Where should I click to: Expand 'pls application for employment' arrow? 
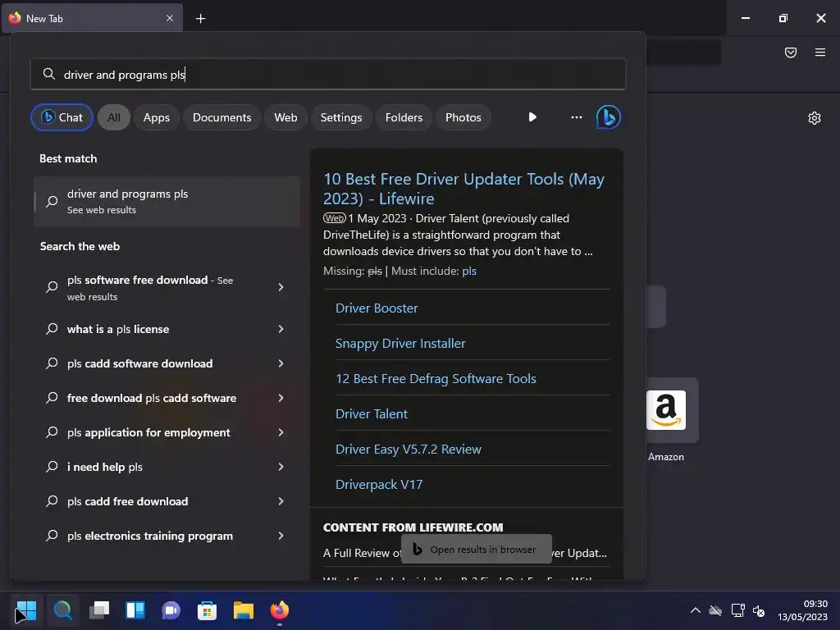click(281, 432)
